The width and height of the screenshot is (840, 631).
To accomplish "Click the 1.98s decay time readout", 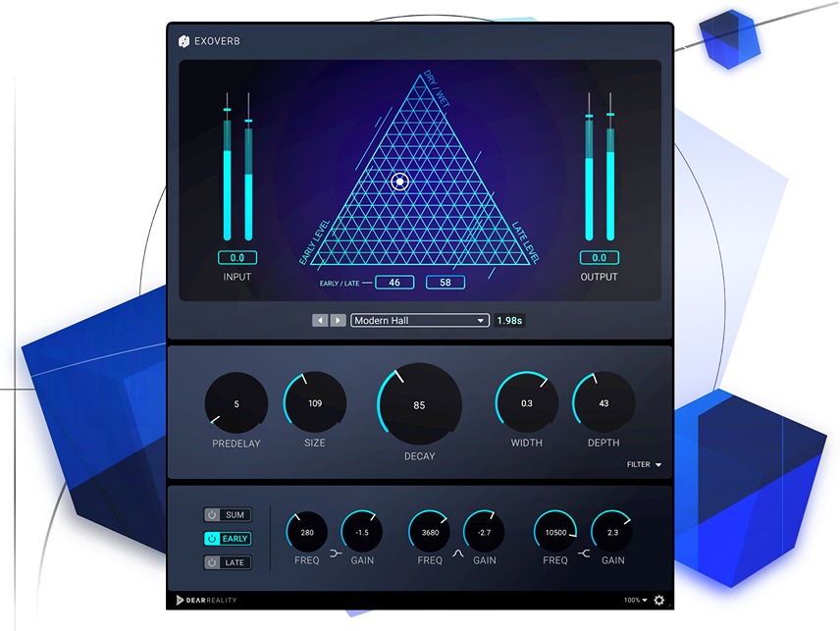I will point(509,320).
